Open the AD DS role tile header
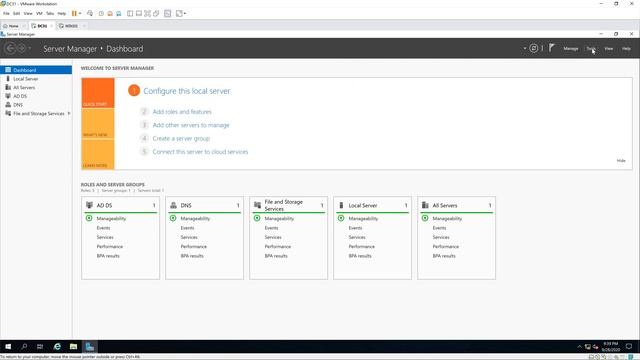This screenshot has height=360, width=640. pyautogui.click(x=120, y=205)
